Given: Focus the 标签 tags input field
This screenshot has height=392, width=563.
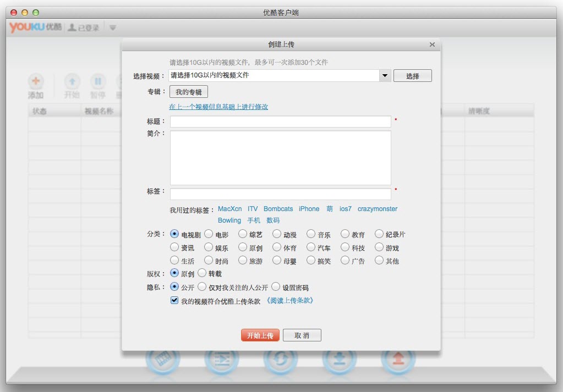Looking at the screenshot, I should pos(281,194).
